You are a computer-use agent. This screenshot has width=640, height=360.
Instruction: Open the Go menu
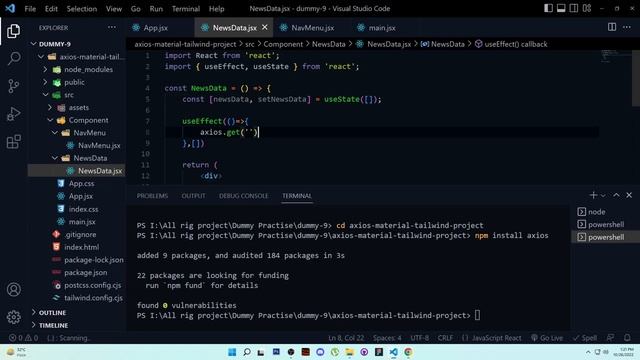click(x=136, y=9)
